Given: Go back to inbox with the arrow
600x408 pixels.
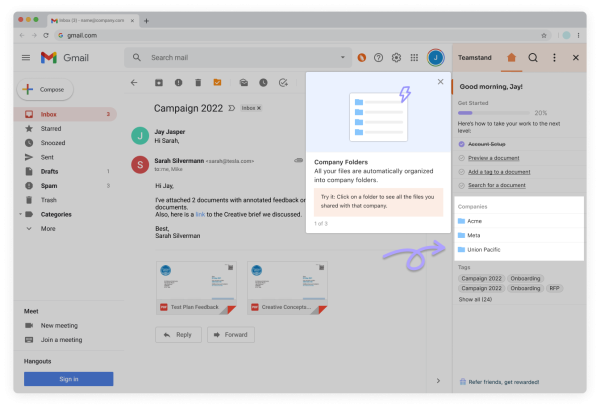Looking at the screenshot, I should tap(134, 83).
